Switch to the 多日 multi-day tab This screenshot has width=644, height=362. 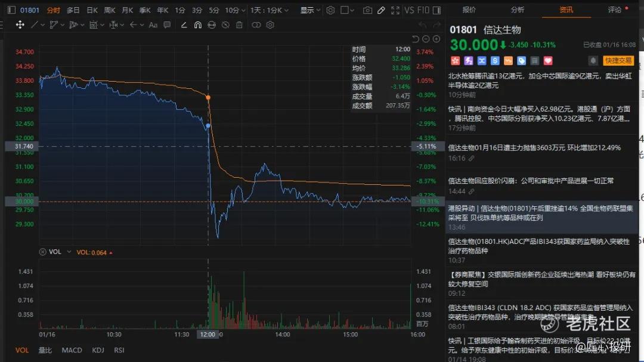(73, 10)
